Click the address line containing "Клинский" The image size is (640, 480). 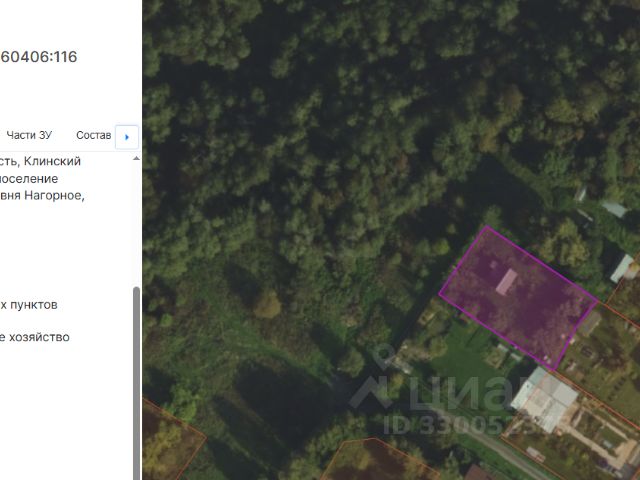[40, 161]
